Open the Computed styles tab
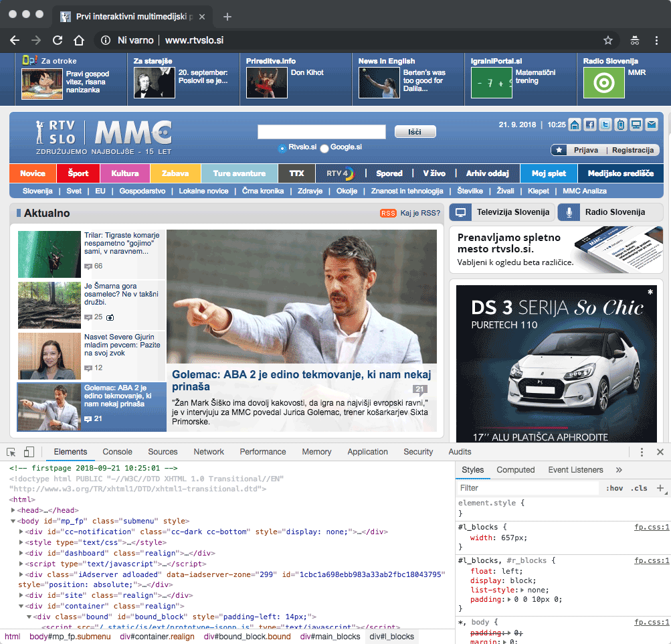 pos(515,470)
